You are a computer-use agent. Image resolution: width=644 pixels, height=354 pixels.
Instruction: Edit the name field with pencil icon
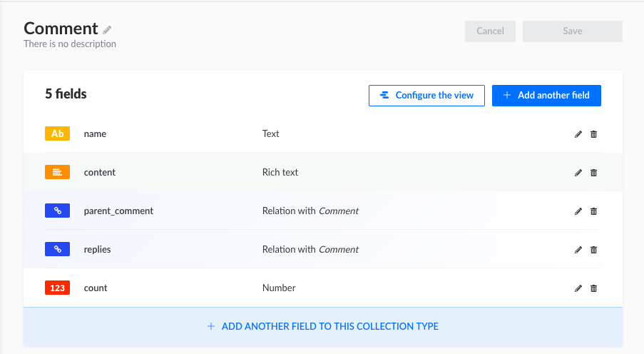coord(578,134)
